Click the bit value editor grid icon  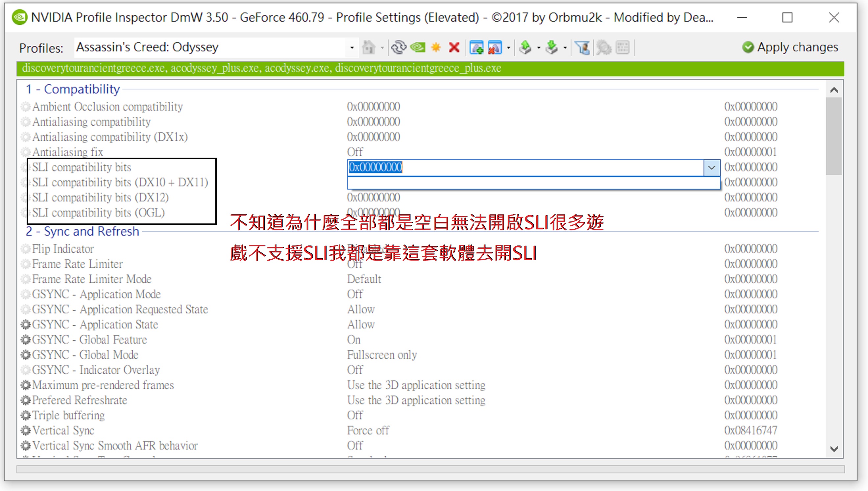(x=623, y=47)
